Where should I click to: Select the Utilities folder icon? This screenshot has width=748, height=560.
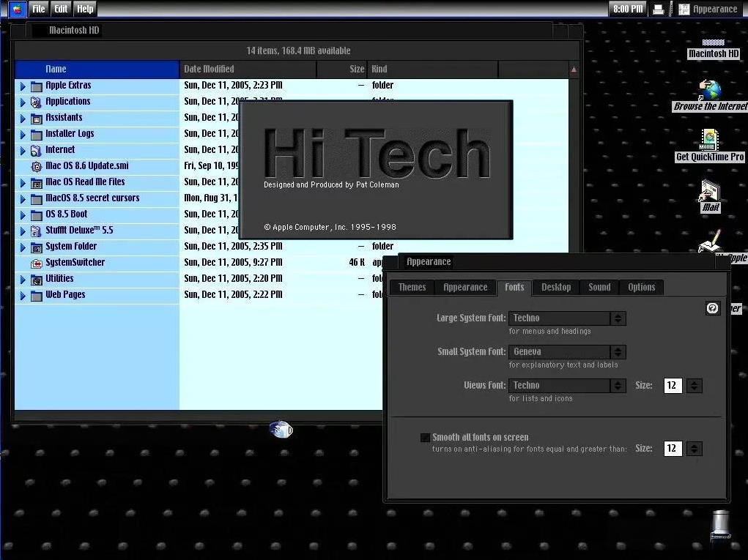point(36,280)
